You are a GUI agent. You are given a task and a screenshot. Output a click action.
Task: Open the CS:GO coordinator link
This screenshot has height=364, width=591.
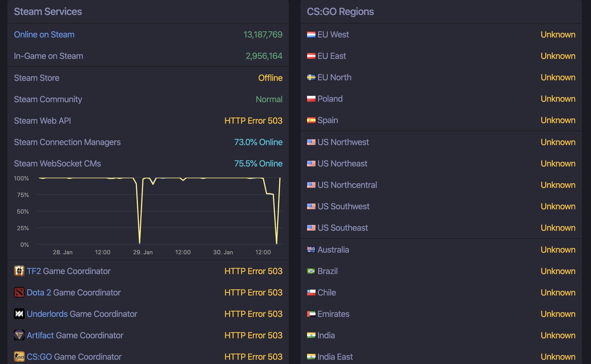[39, 357]
